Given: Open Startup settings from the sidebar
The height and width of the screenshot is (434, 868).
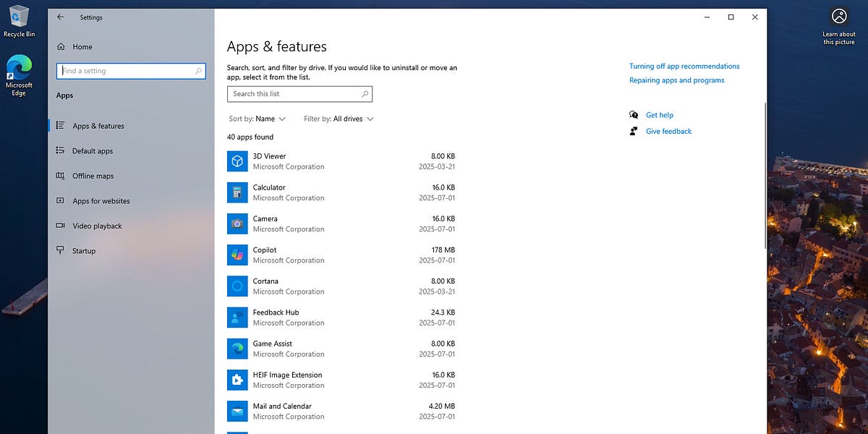Looking at the screenshot, I should tap(85, 250).
